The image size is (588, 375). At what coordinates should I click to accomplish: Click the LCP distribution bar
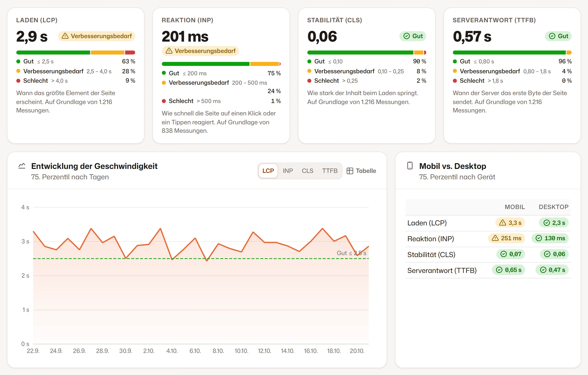point(76,53)
